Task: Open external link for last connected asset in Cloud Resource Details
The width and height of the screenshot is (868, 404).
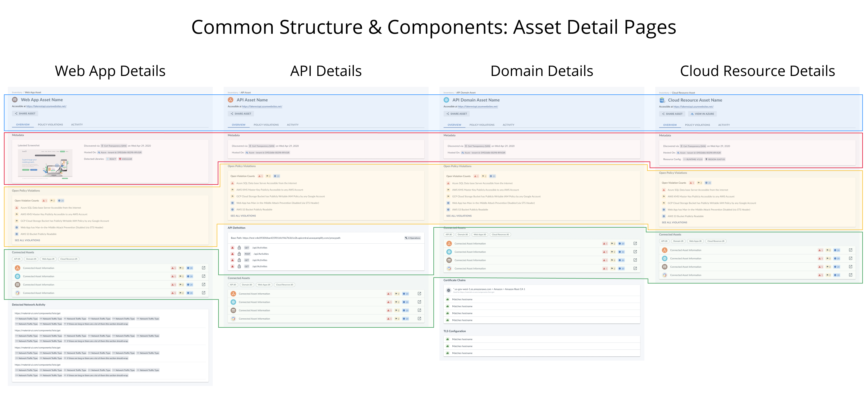Action: click(851, 275)
